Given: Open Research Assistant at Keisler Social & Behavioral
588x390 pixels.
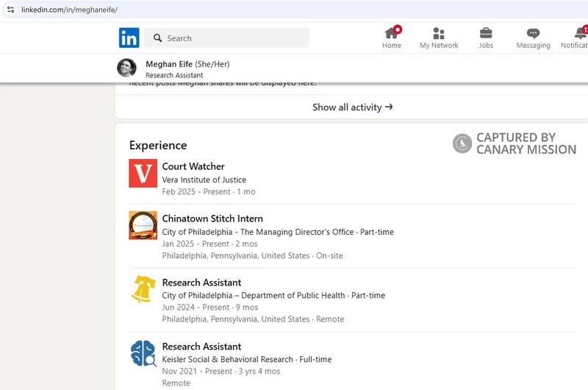Looking at the screenshot, I should click(201, 347).
